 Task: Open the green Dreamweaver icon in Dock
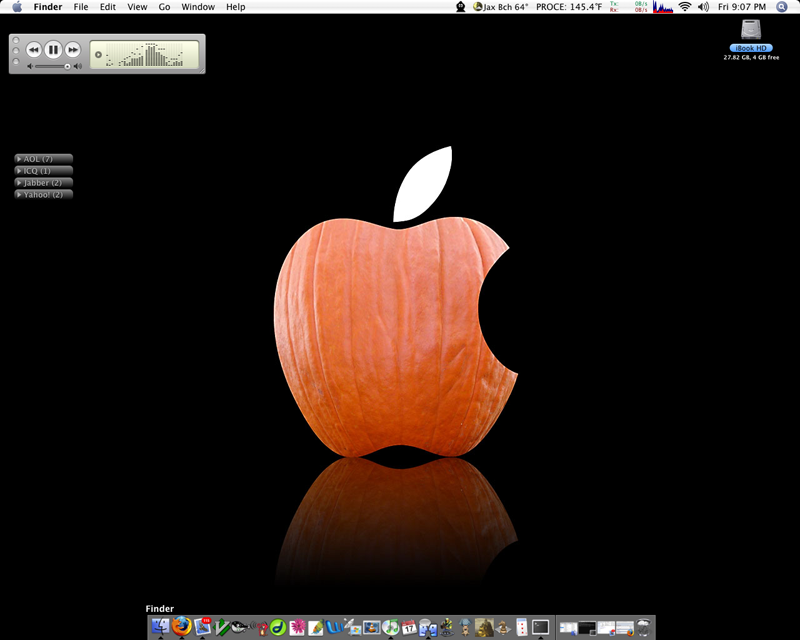point(278,627)
